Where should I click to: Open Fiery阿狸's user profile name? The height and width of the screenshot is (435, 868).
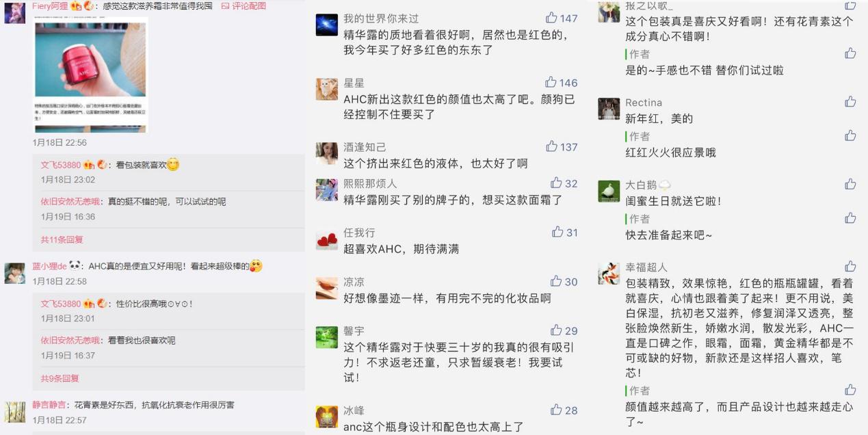click(x=50, y=5)
